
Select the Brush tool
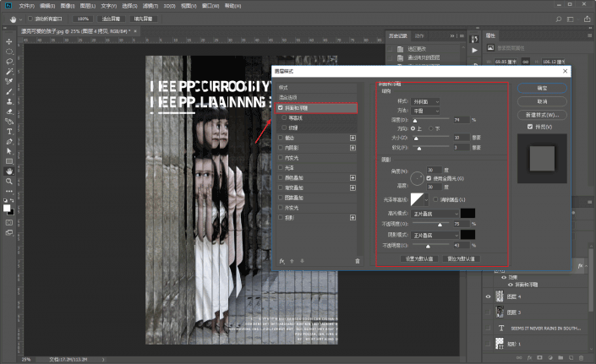[x=9, y=91]
